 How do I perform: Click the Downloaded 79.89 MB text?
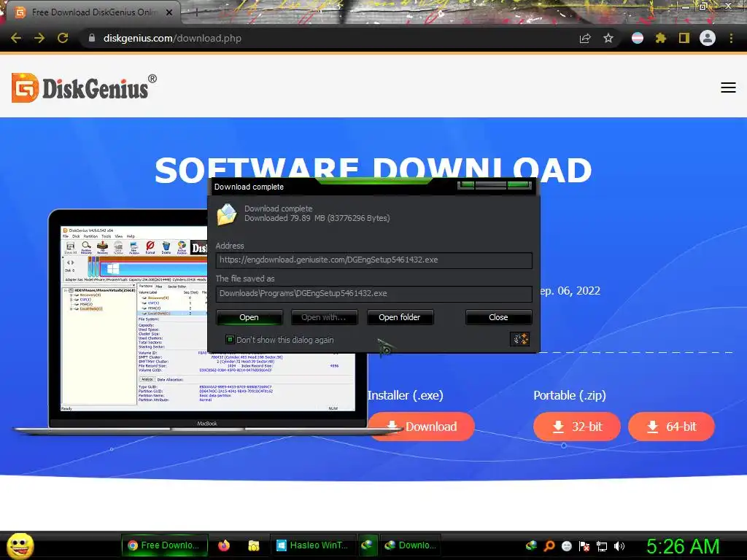coord(317,218)
